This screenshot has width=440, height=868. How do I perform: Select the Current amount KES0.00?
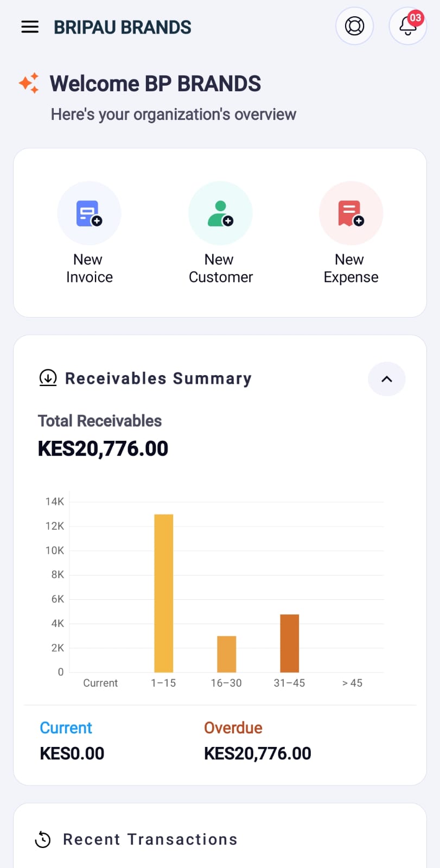click(72, 753)
